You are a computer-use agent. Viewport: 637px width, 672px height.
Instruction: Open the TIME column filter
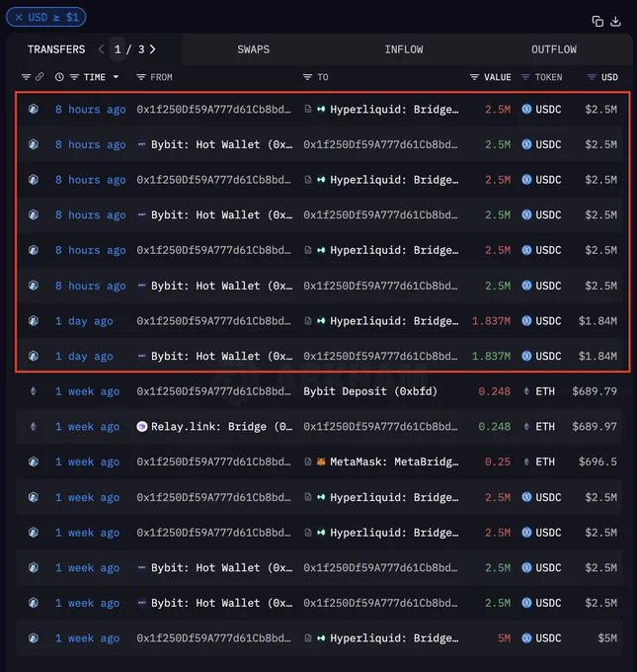coord(74,77)
